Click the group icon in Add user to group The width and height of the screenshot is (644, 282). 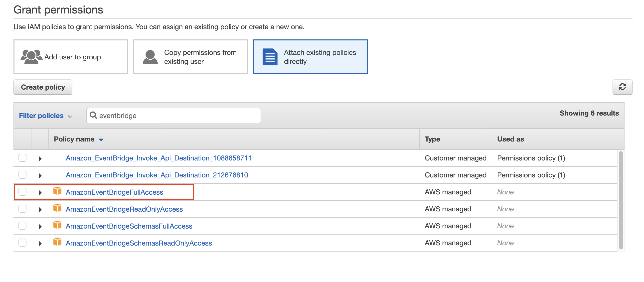pos(31,57)
